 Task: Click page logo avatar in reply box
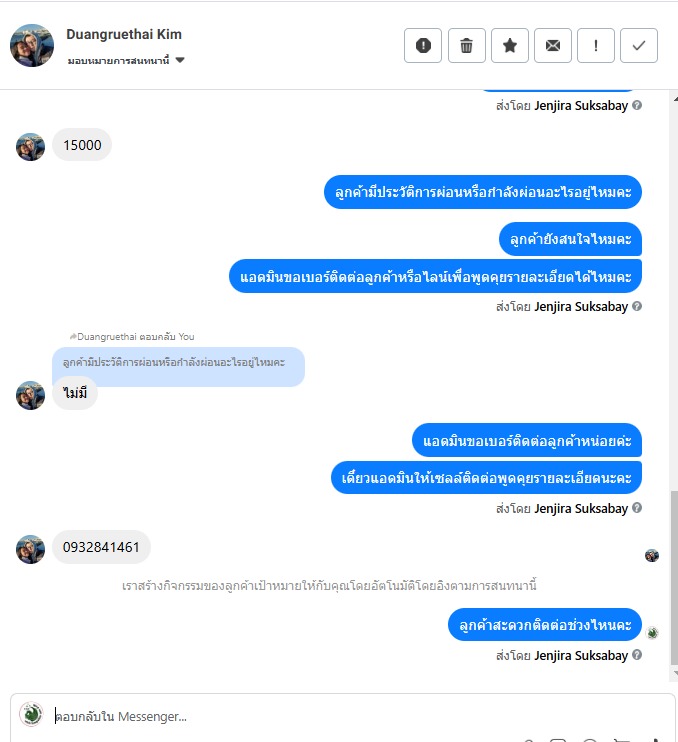tap(31, 714)
